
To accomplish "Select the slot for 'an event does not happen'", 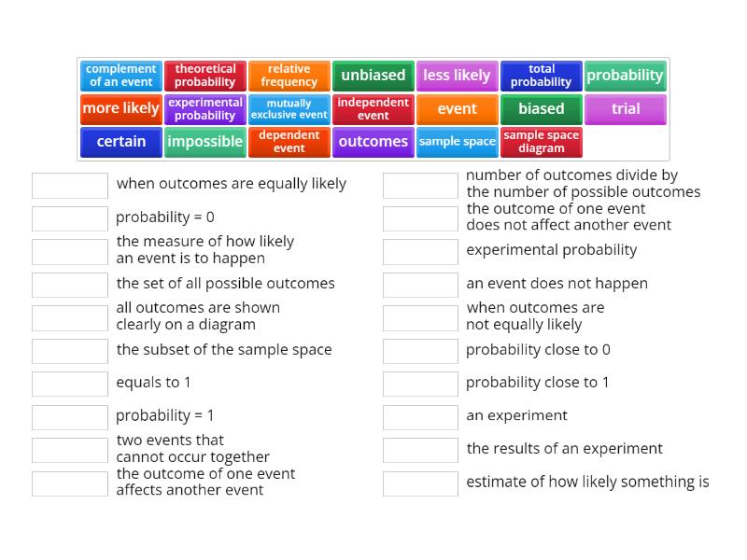I will coord(420,285).
